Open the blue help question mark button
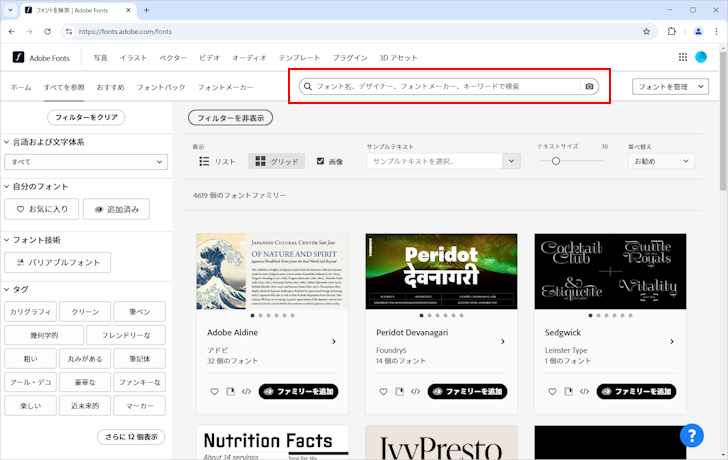This screenshot has width=728, height=460. [691, 435]
